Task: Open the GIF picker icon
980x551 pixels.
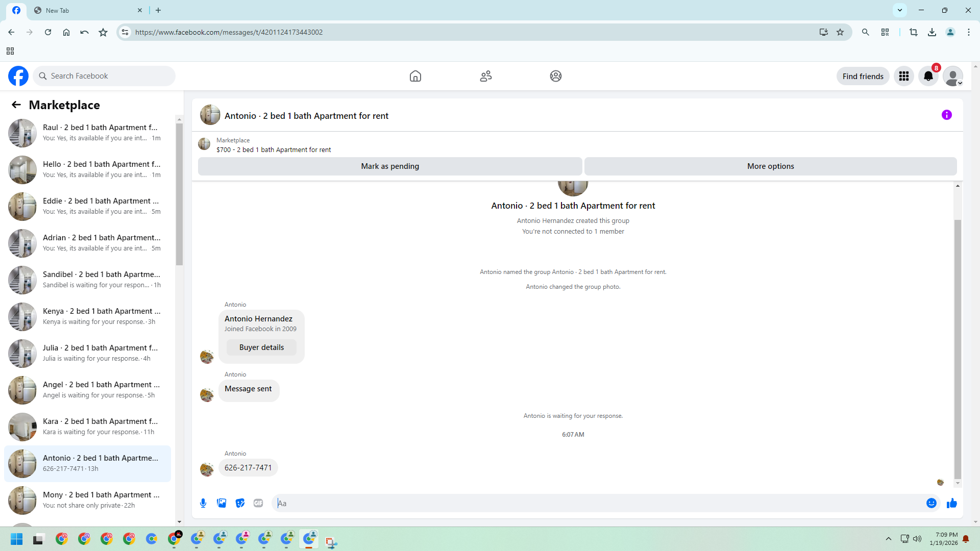Action: click(258, 503)
